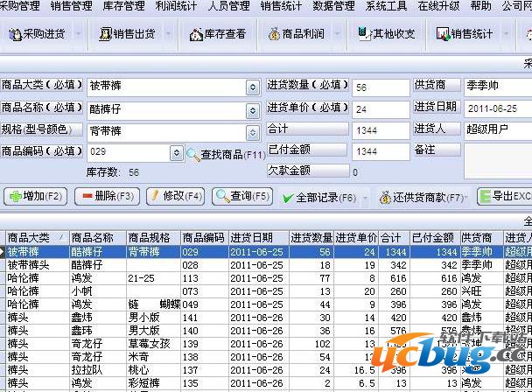This screenshot has width=532, height=392.
Task: Open 库存查看 inventory view
Action: (214, 36)
